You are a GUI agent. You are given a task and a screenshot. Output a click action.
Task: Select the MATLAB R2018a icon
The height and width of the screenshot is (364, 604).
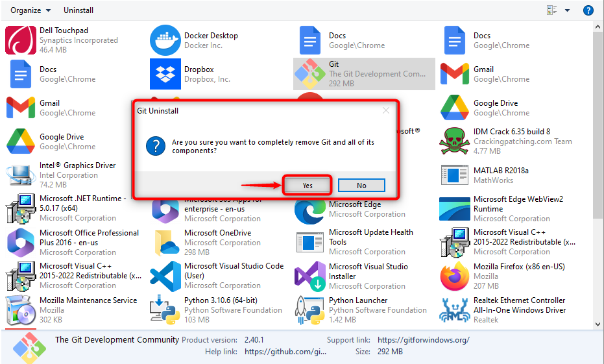(455, 175)
